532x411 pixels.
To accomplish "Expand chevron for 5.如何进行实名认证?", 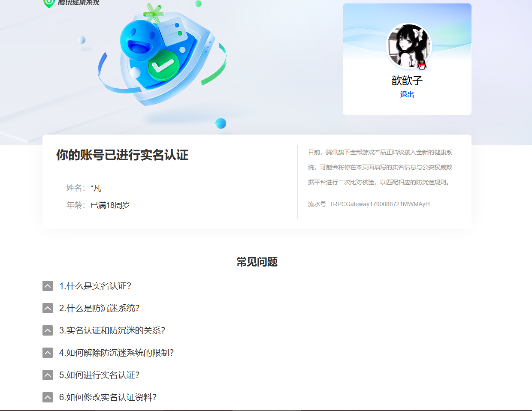I will pos(48,375).
